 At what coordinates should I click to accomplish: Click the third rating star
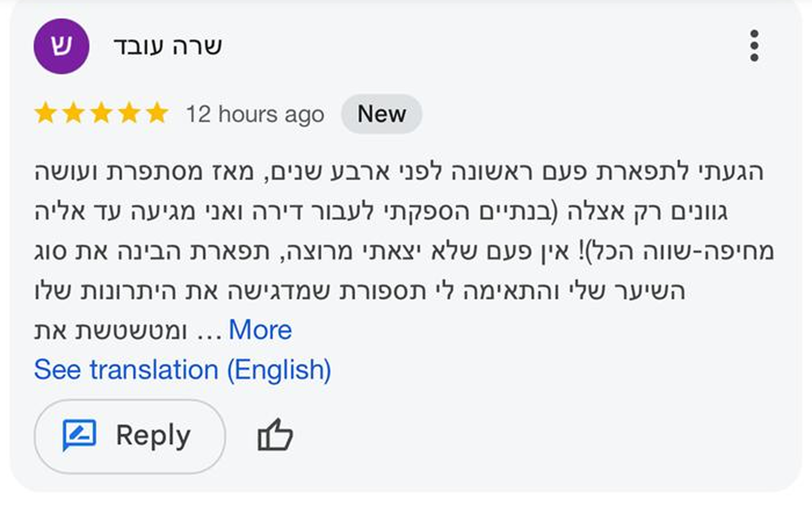tap(101, 114)
